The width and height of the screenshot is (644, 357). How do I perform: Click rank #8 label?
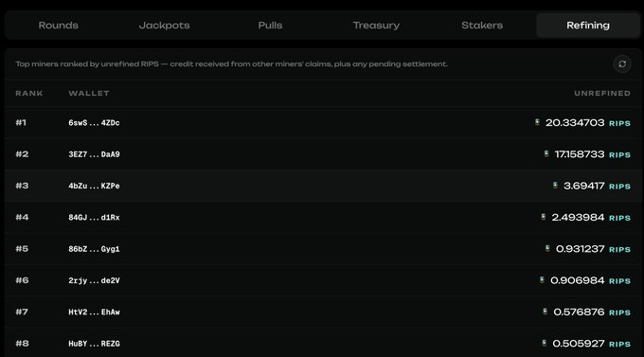pos(22,344)
